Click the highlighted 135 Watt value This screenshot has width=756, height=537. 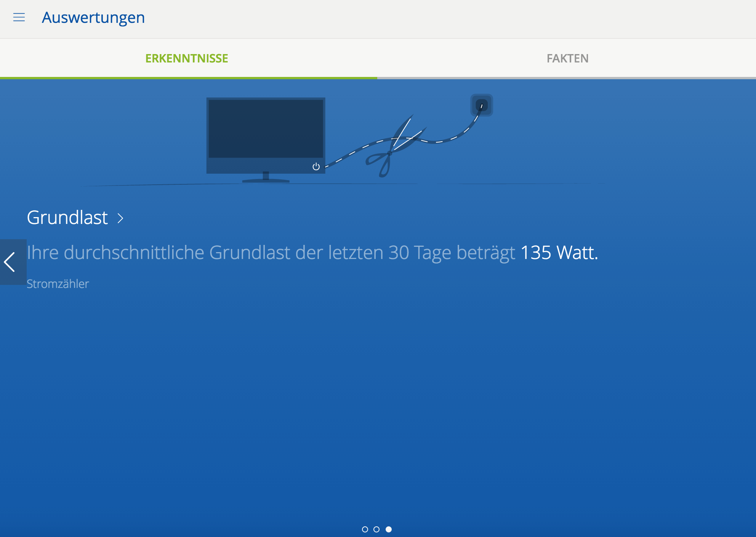[559, 253]
